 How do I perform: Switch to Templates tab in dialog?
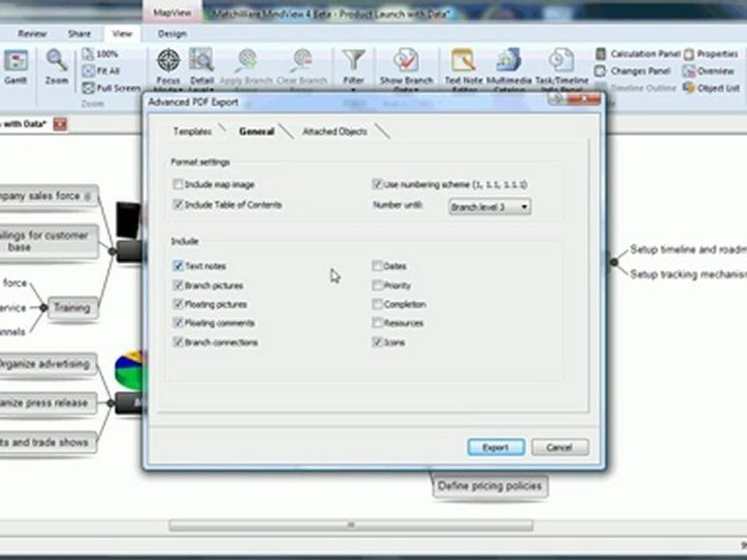pos(192,131)
